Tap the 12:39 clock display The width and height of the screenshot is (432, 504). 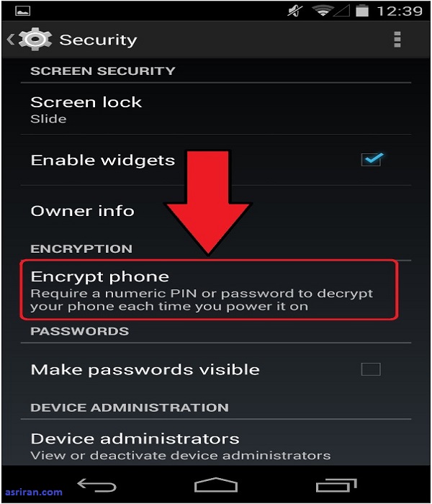pyautogui.click(x=401, y=12)
